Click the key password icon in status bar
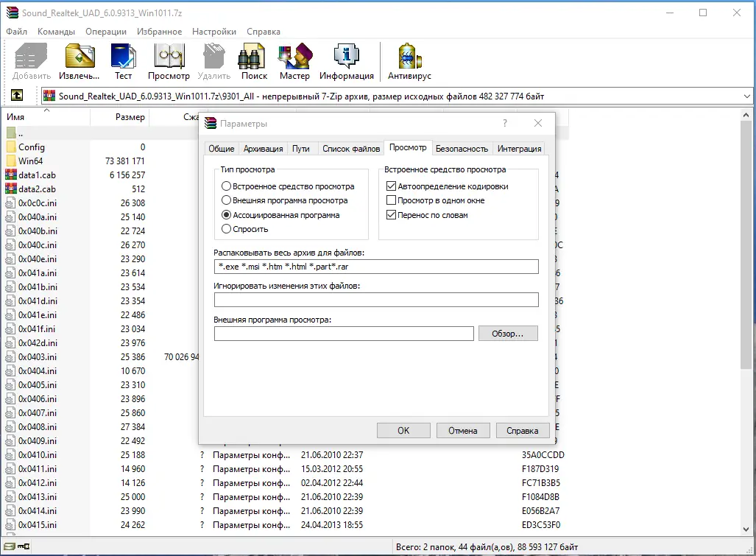The width and height of the screenshot is (756, 556). (24, 546)
